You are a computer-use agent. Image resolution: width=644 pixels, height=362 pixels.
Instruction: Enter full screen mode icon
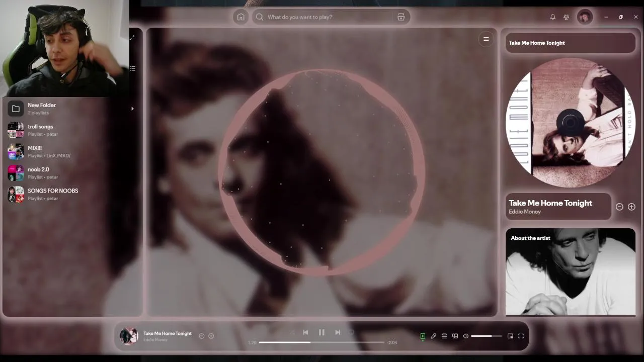click(521, 336)
